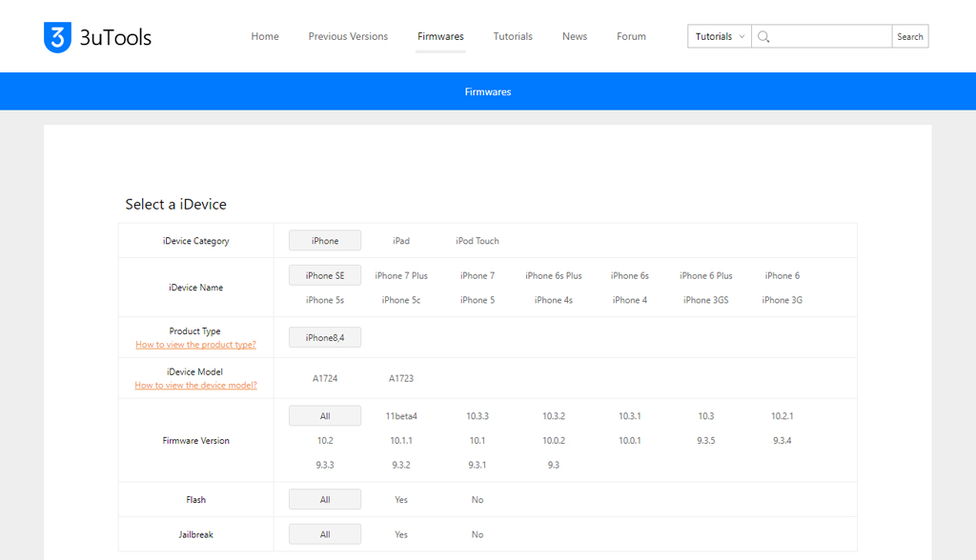Choose iPhone 6s Plus device

point(554,275)
